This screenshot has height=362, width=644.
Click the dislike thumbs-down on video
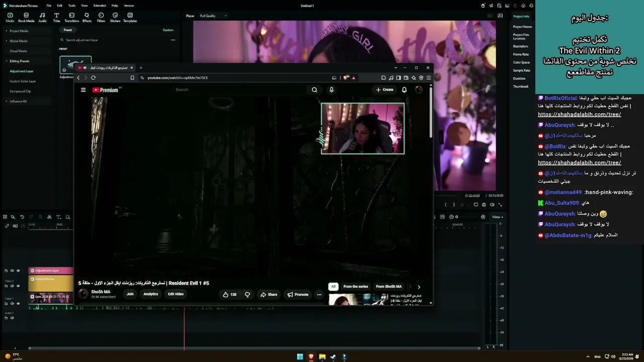(247, 295)
